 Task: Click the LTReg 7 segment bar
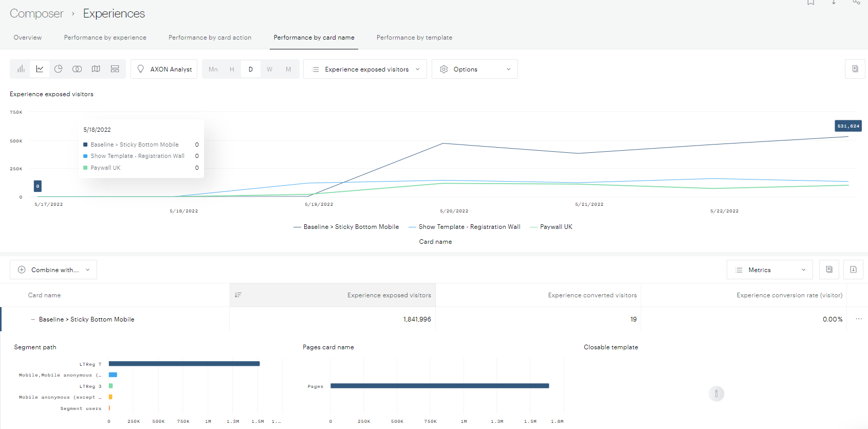point(184,364)
